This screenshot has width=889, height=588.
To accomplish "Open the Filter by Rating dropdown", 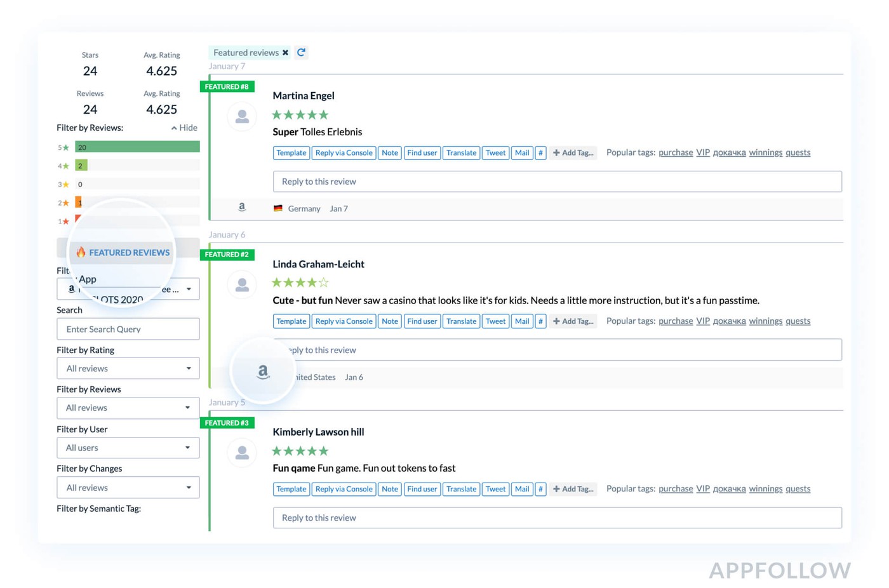I will [x=128, y=369].
